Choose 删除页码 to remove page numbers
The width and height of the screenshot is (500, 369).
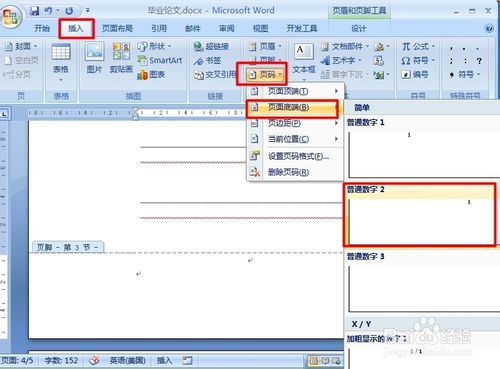[295, 172]
